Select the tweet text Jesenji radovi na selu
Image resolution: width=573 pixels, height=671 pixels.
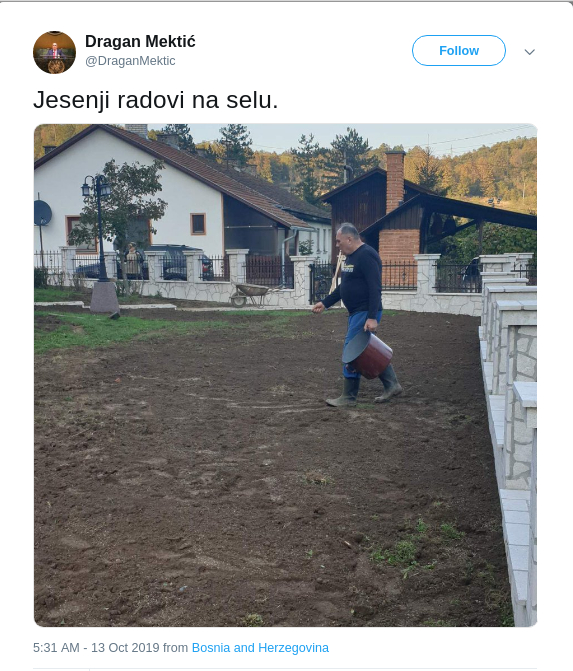(x=156, y=100)
